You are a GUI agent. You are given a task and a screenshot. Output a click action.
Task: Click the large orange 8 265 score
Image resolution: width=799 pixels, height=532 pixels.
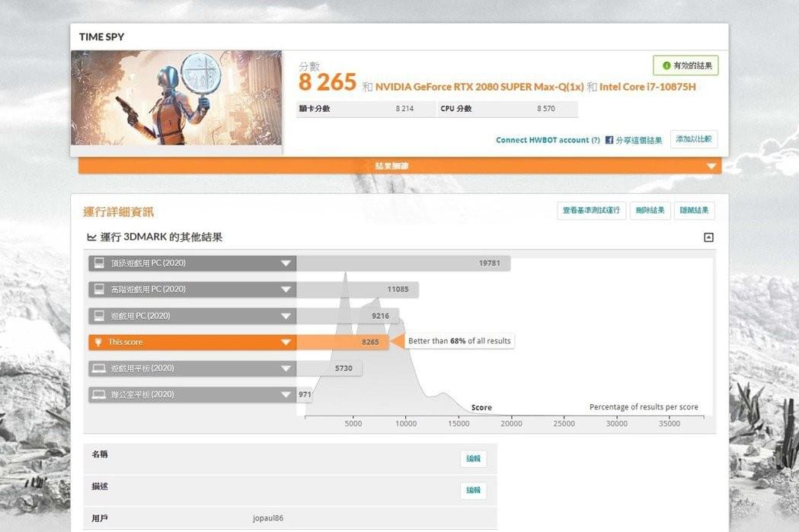click(x=328, y=82)
